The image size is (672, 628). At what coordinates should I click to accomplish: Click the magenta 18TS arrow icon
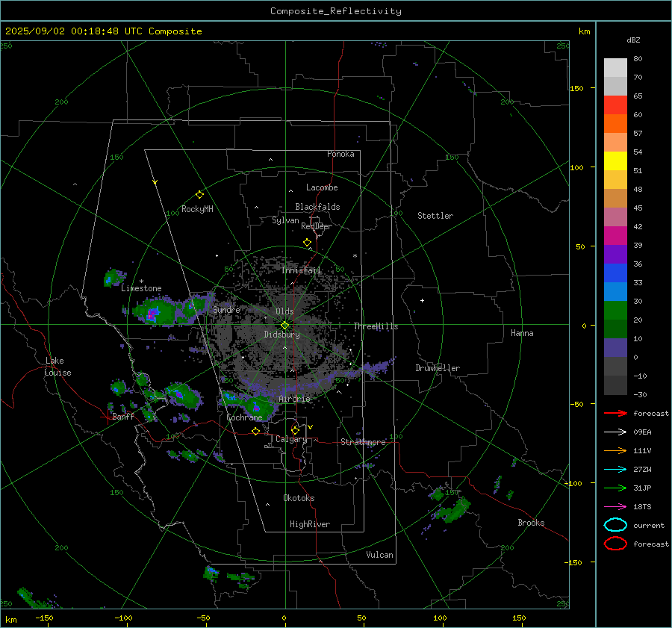[x=615, y=507]
